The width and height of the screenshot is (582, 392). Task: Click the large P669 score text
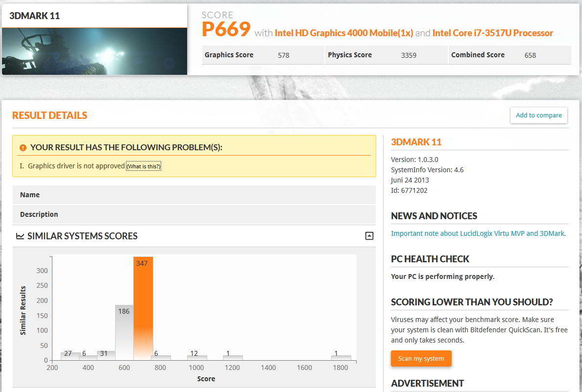coord(226,30)
